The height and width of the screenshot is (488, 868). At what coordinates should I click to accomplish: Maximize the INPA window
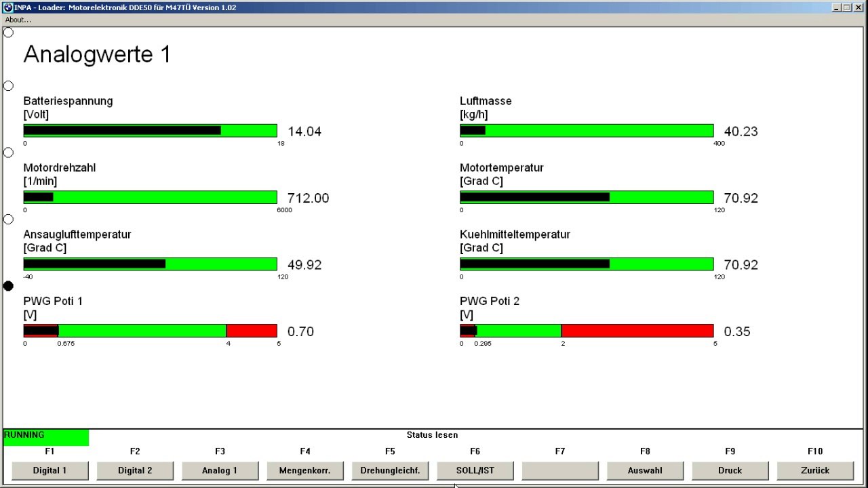tap(846, 7)
